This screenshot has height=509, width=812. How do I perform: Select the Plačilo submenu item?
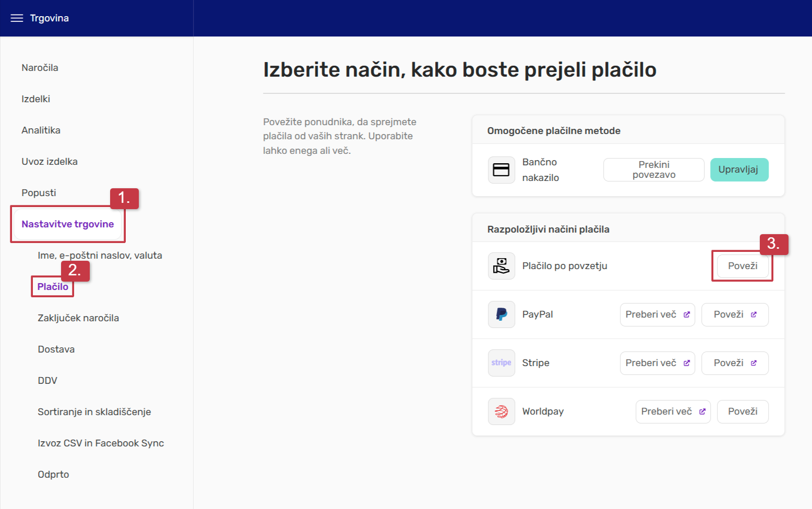pyautogui.click(x=53, y=287)
